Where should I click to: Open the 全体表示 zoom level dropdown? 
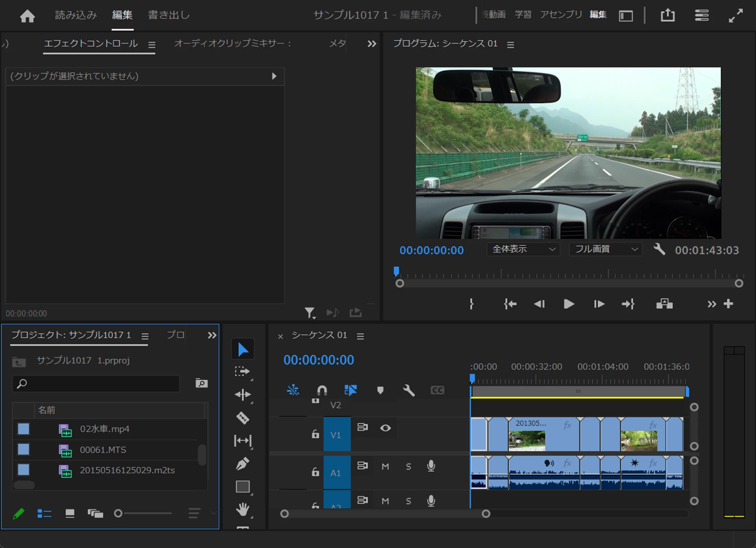coord(523,249)
